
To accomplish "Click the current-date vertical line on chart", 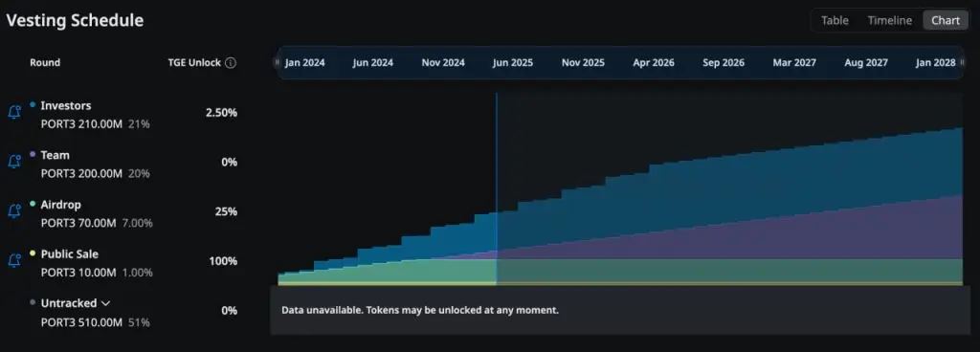I will click(x=497, y=188).
